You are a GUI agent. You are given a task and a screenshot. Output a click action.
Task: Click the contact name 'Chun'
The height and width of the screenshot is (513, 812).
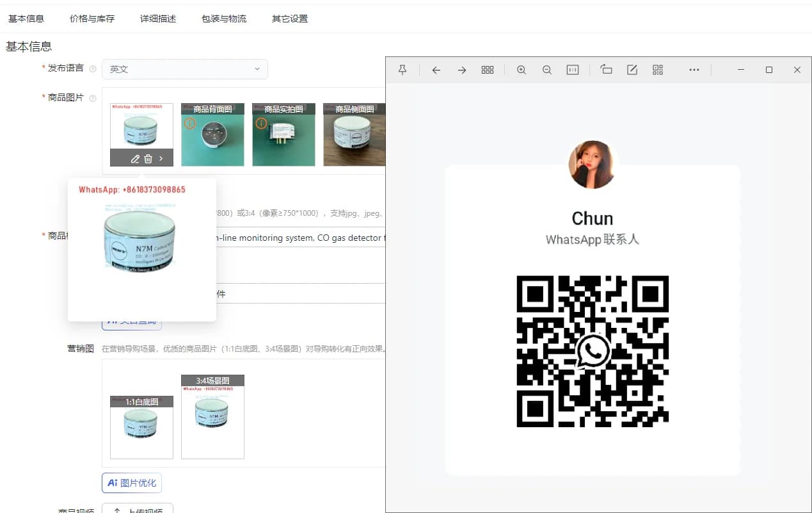pyautogui.click(x=593, y=218)
